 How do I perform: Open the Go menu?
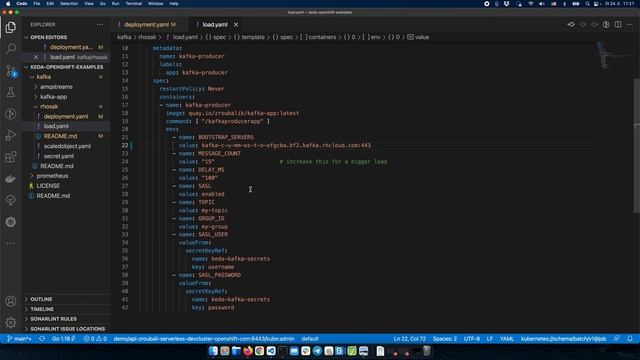click(x=102, y=4)
